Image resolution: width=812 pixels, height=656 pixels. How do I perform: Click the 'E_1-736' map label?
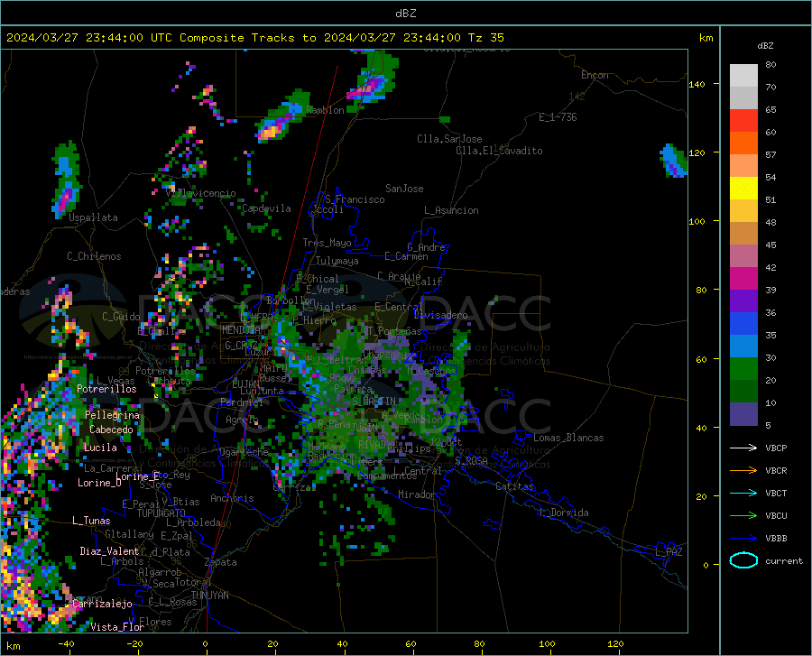coord(558,117)
